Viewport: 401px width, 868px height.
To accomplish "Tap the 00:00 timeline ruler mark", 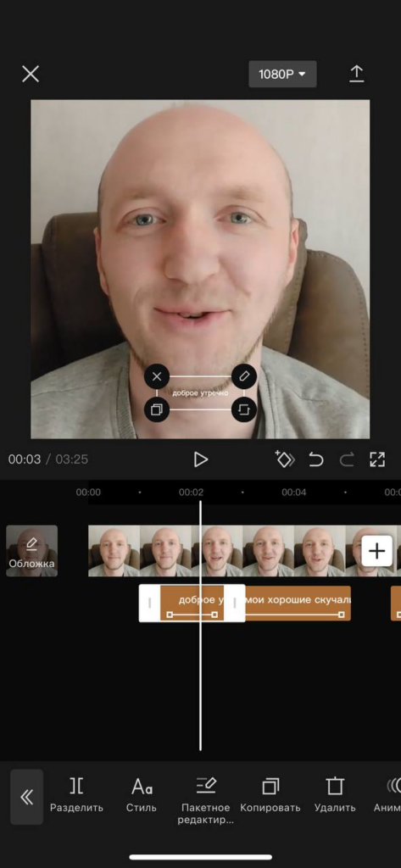I will pos(89,492).
